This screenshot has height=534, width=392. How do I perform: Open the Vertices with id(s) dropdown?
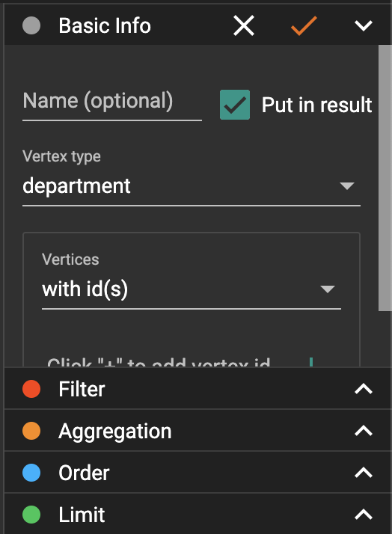192,289
